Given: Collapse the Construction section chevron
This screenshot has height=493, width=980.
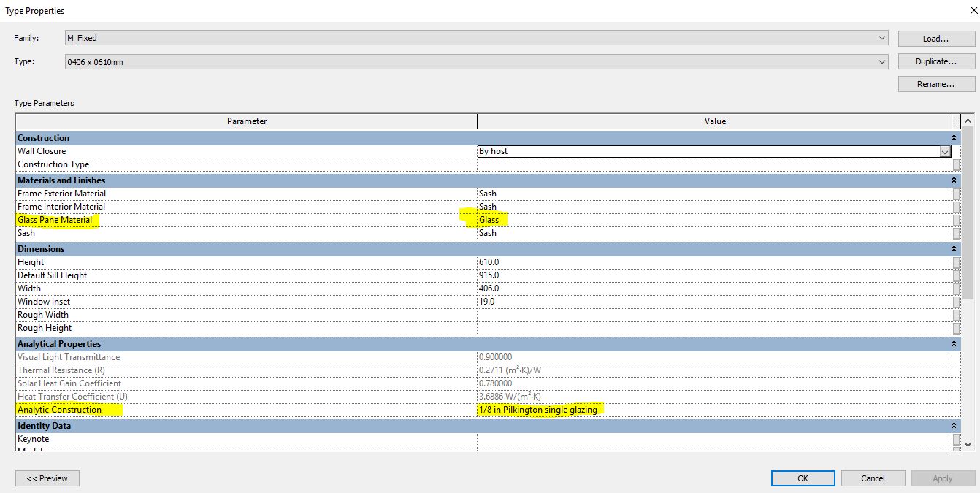Looking at the screenshot, I should pyautogui.click(x=954, y=138).
